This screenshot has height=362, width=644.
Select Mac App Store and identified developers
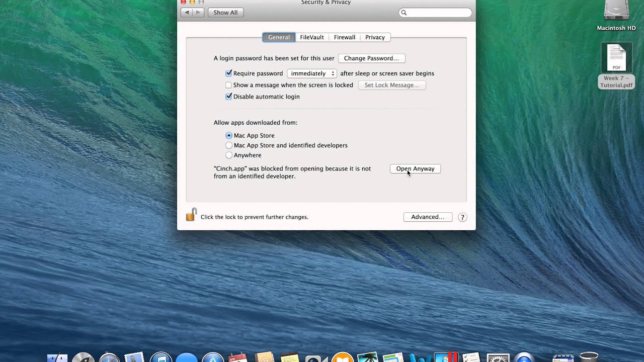click(x=229, y=145)
